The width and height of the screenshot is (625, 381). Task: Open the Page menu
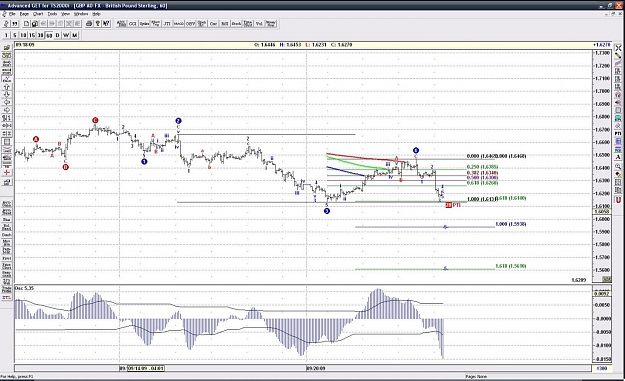point(24,14)
